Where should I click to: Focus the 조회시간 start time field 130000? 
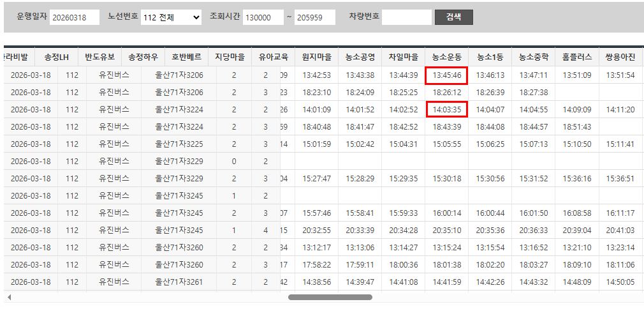[x=263, y=17]
